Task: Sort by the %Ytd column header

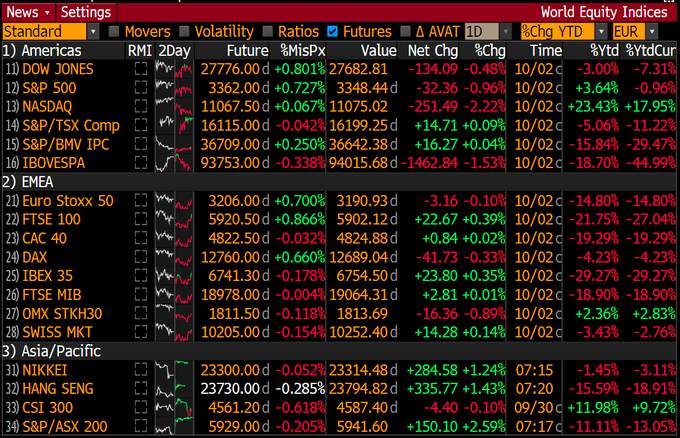Action: pos(605,51)
